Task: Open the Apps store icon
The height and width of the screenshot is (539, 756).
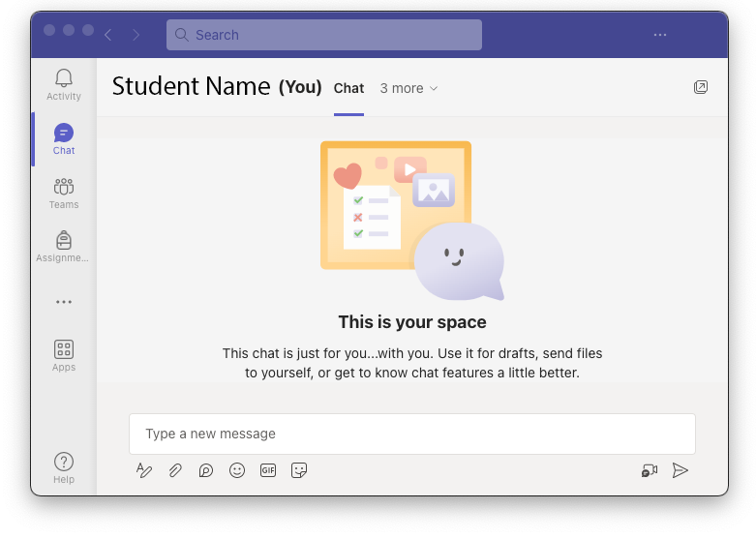Action: click(64, 355)
